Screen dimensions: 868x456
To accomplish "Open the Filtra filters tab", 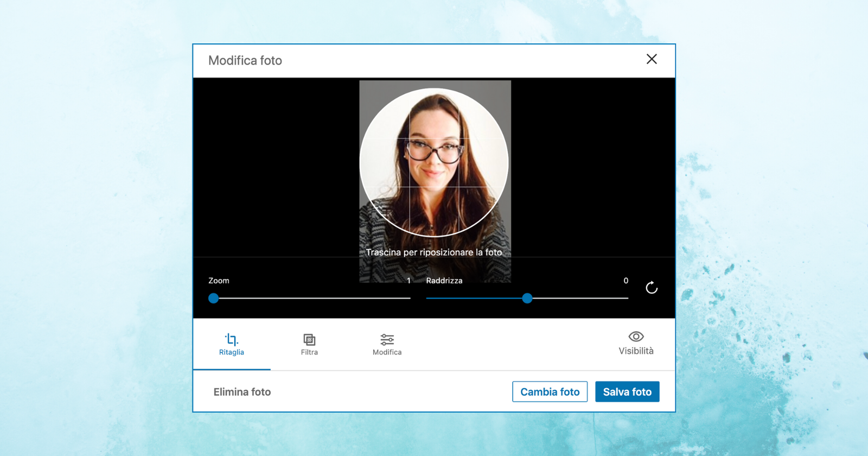I will click(309, 345).
